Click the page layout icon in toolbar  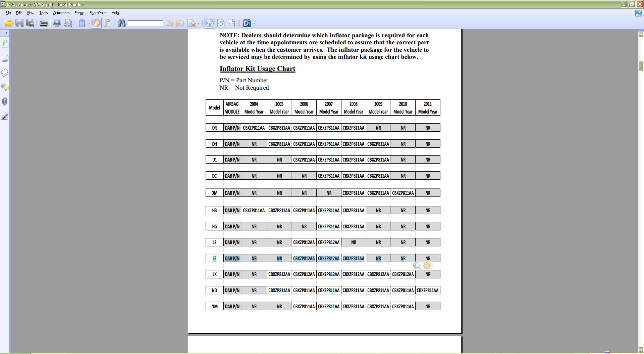[82, 23]
